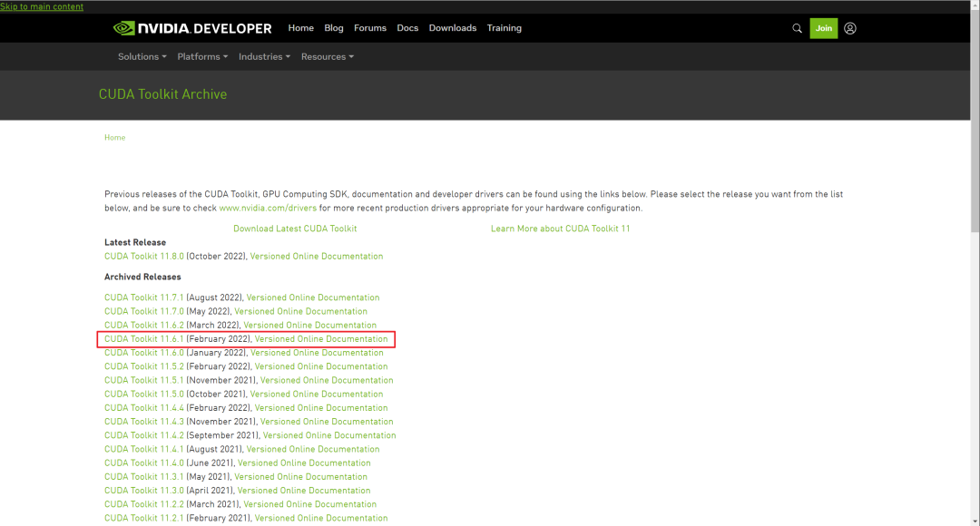
Task: Open Versioned Online Documentation for 11.4.3
Action: click(x=327, y=421)
